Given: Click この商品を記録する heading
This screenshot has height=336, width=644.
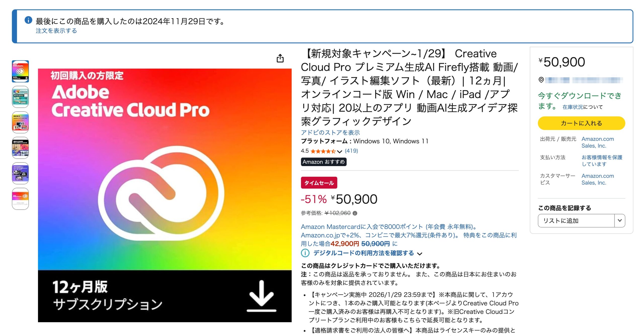Looking at the screenshot, I should click(x=564, y=208).
